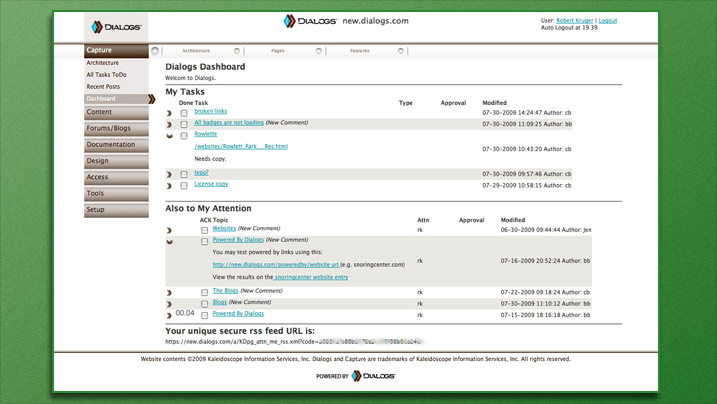Switch to the Features top tab
Viewport: 717px width, 404px height.
[359, 51]
